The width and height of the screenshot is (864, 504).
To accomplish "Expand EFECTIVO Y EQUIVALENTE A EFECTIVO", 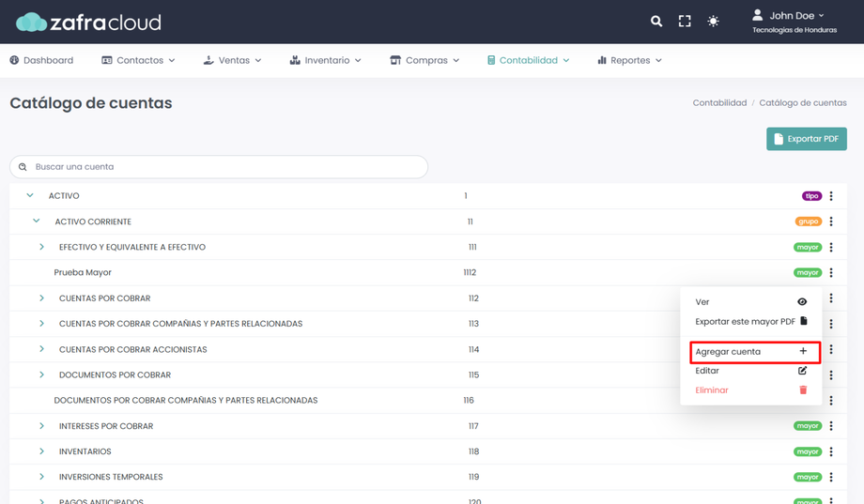I will click(x=42, y=247).
